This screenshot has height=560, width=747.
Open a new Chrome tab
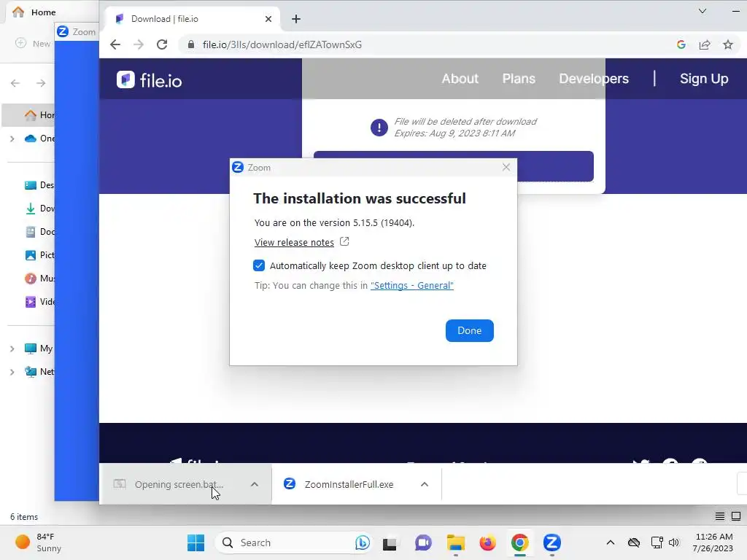point(296,19)
